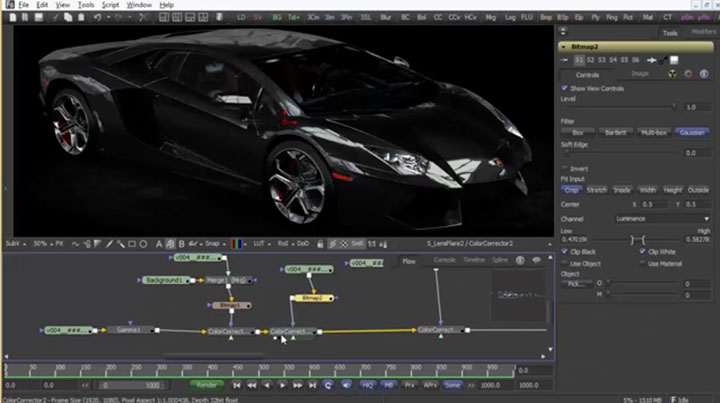This screenshot has width=720, height=403.
Task: Click the chat bubble icon in flow tabs
Action: [536, 260]
